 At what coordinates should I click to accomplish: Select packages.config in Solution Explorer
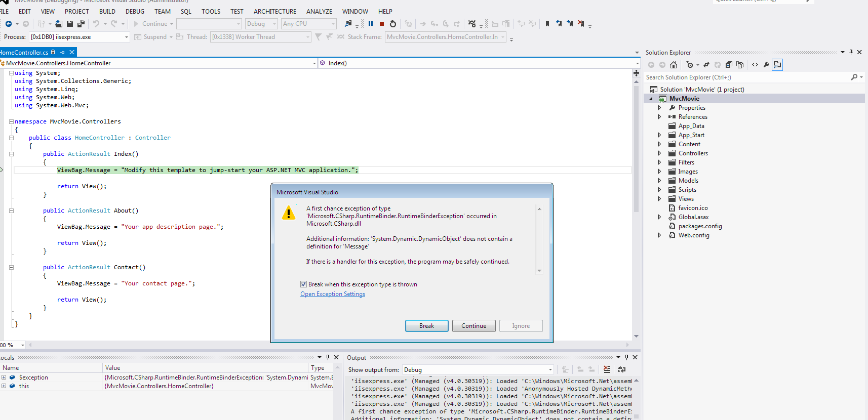(700, 226)
